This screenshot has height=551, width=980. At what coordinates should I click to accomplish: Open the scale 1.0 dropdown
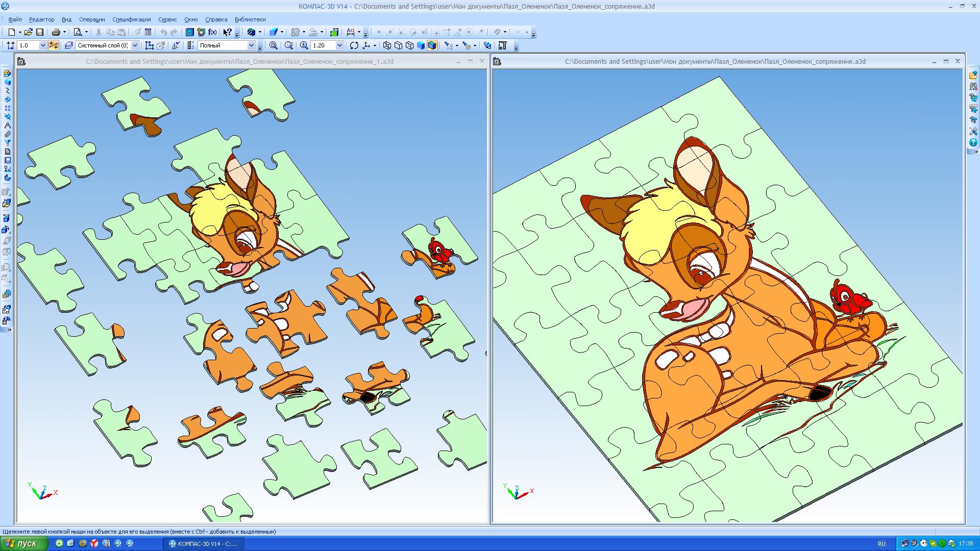pos(43,45)
